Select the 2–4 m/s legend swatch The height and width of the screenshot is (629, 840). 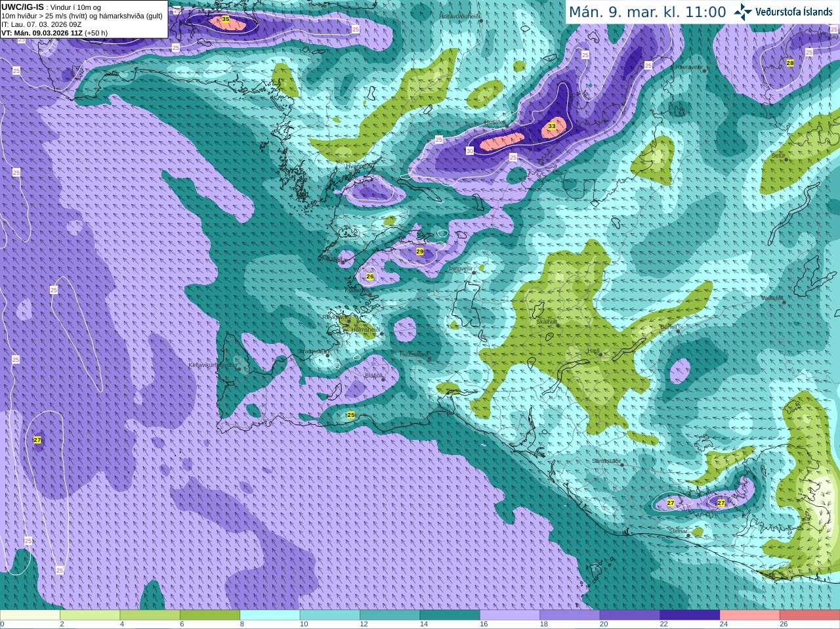coord(90,615)
